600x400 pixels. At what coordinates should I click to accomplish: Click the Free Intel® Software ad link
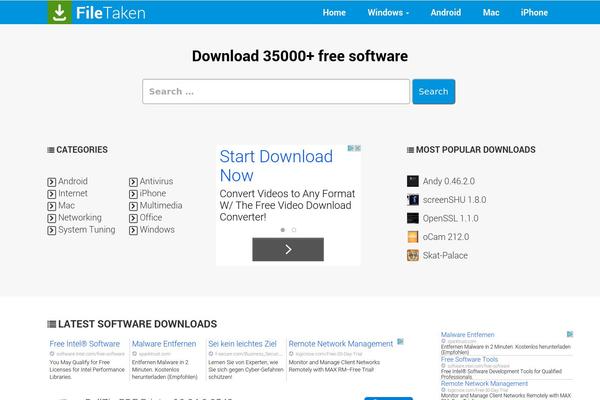pyautogui.click(x=85, y=344)
